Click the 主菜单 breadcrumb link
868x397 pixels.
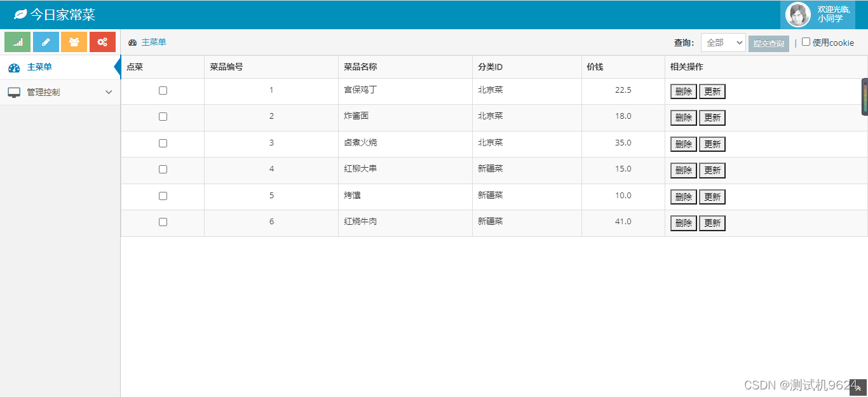tap(154, 43)
